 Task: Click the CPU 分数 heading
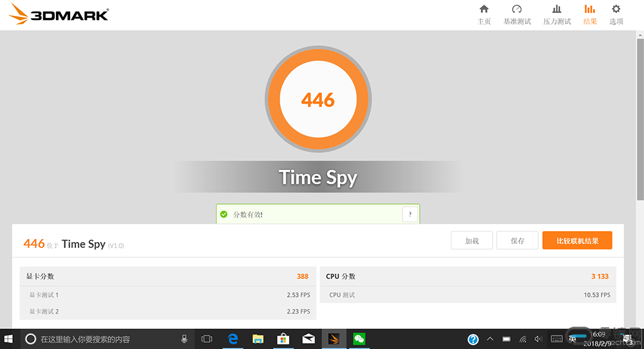point(341,276)
